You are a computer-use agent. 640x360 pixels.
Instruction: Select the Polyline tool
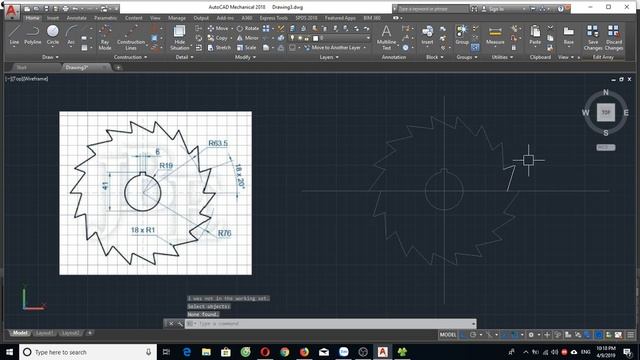coord(32,35)
